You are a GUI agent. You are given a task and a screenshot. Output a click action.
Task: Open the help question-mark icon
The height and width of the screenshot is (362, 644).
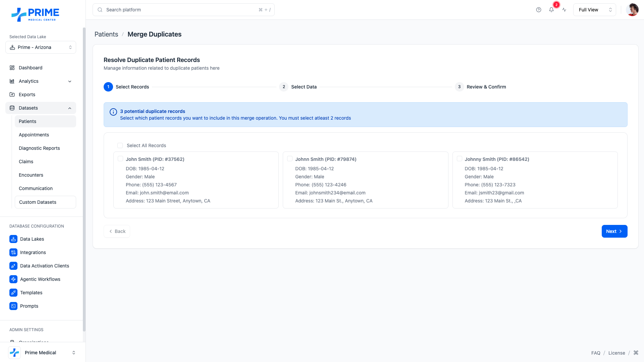tap(539, 10)
